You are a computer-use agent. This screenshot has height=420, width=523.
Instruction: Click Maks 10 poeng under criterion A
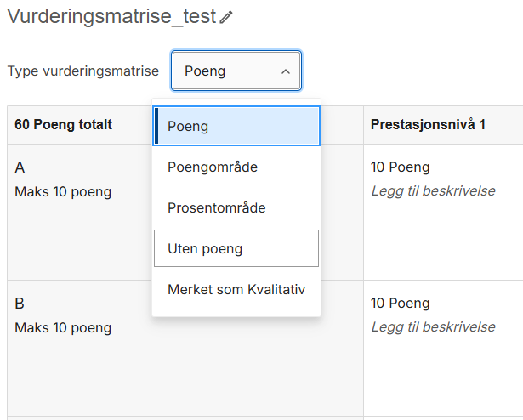coord(63,192)
